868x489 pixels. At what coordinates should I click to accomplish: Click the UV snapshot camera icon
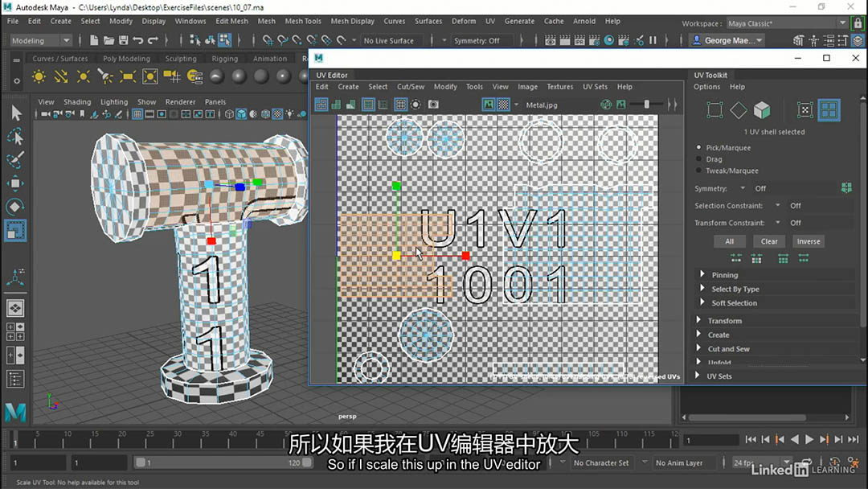pos(433,105)
